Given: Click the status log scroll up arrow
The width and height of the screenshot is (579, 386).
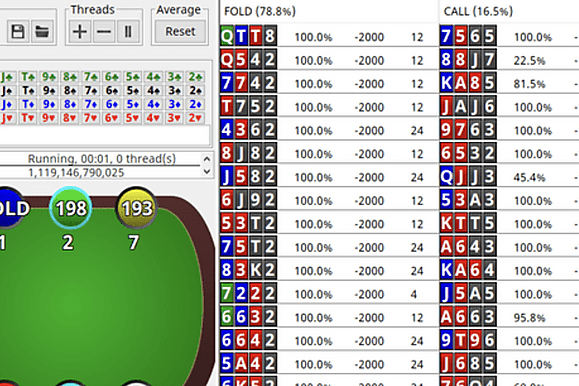Looking at the screenshot, I should (x=207, y=159).
